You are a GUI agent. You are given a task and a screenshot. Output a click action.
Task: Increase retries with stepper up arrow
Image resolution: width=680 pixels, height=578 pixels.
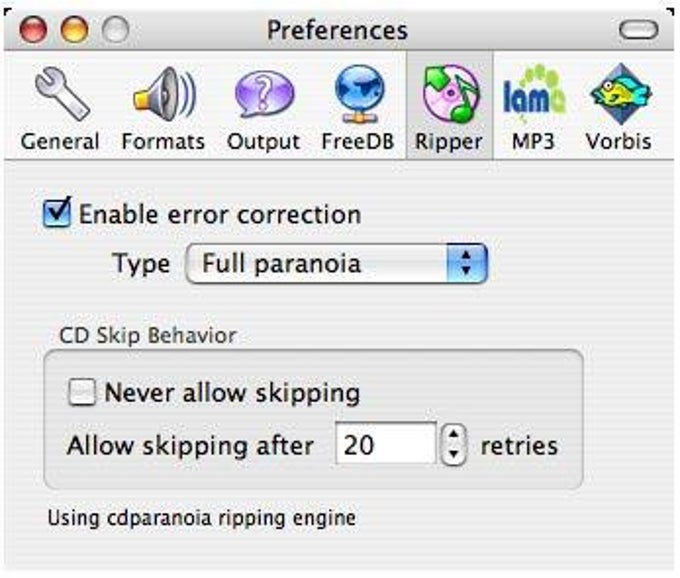454,434
